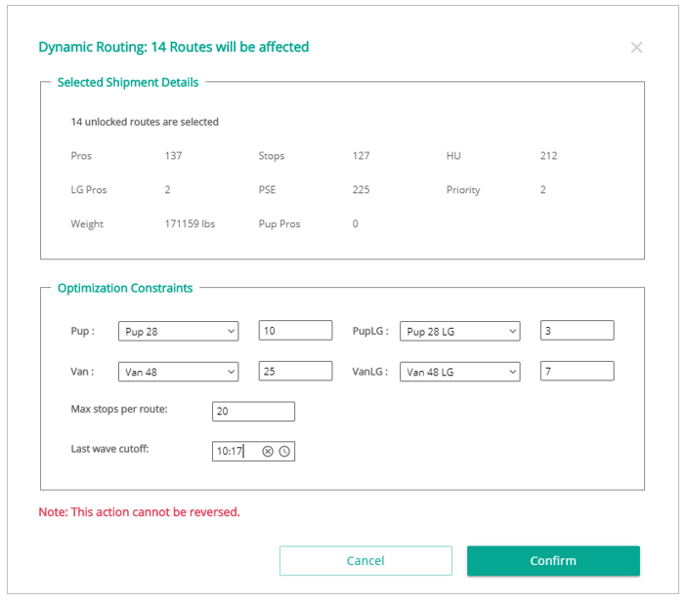Click the '14 unlocked routes are selected' text
The image size is (688, 602).
144,122
